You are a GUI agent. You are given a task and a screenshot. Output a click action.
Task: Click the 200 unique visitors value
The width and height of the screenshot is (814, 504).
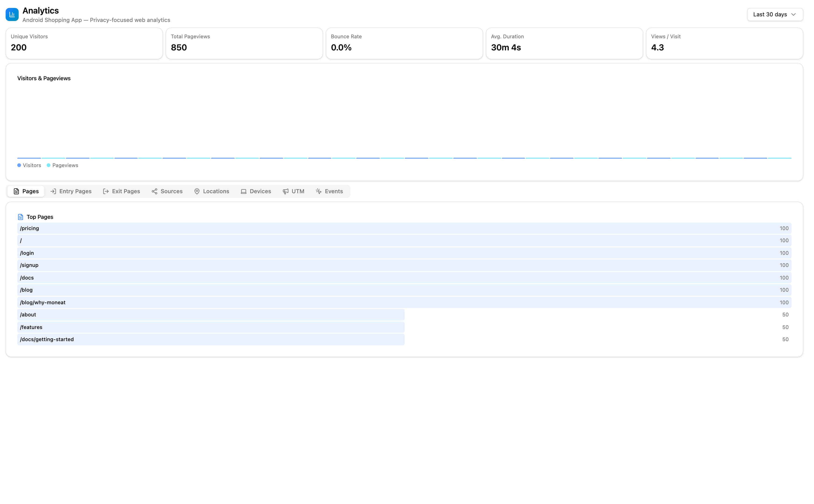click(x=19, y=47)
